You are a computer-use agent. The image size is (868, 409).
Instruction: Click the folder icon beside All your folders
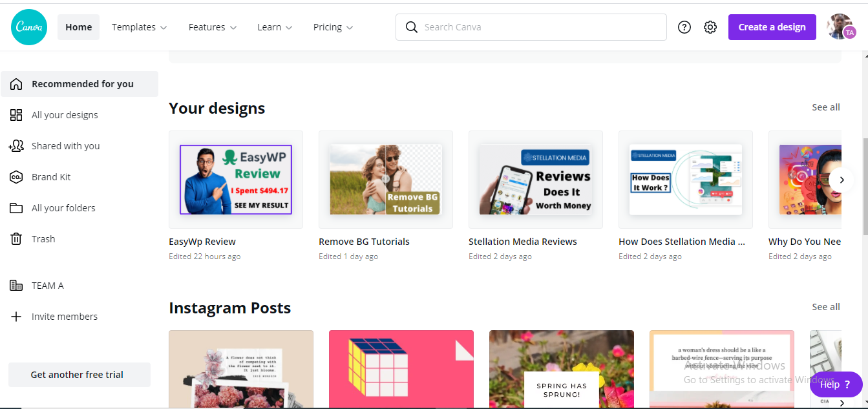[16, 208]
